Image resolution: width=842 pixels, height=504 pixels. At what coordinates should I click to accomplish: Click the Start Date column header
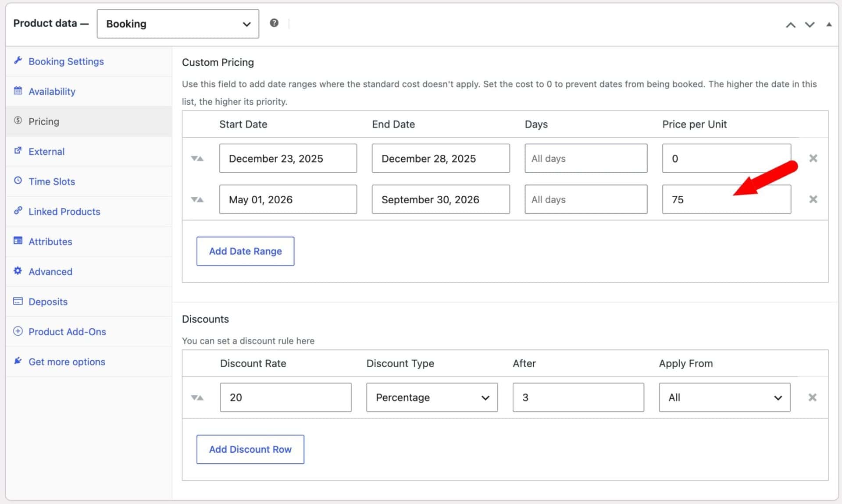coord(243,124)
